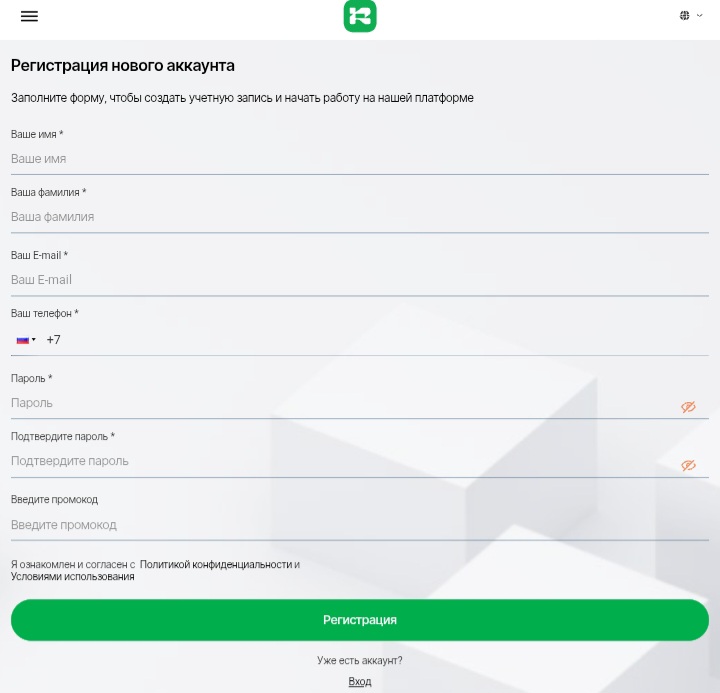The image size is (720, 693).
Task: Expand the language chevron arrow
Action: (x=699, y=16)
